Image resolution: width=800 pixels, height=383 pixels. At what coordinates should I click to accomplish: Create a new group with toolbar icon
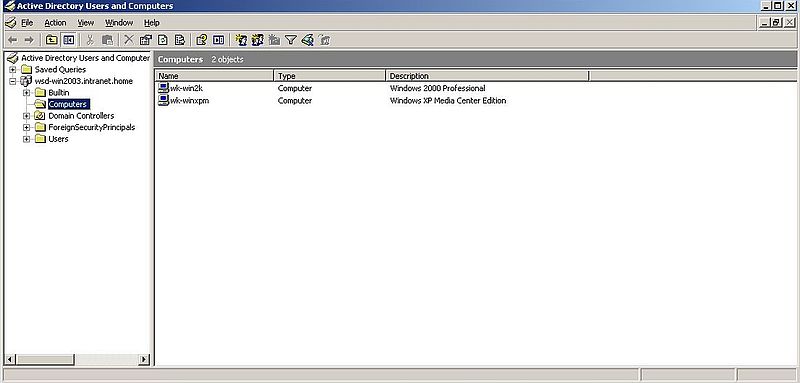tap(258, 40)
